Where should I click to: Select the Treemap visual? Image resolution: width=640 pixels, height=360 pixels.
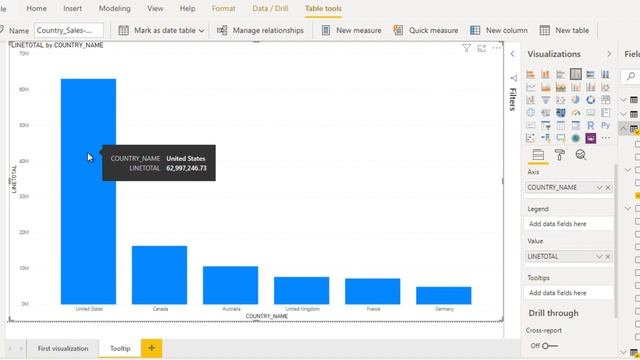point(605,100)
